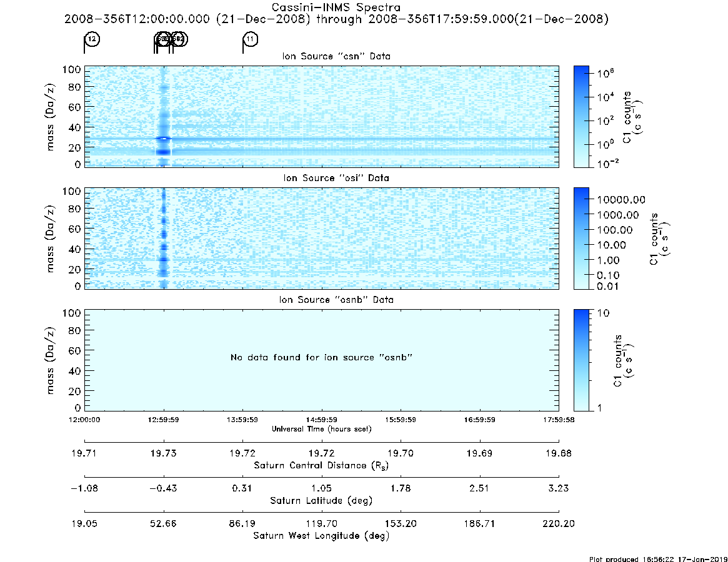
Task: Click the distance value 19.73
Action: pos(164,453)
